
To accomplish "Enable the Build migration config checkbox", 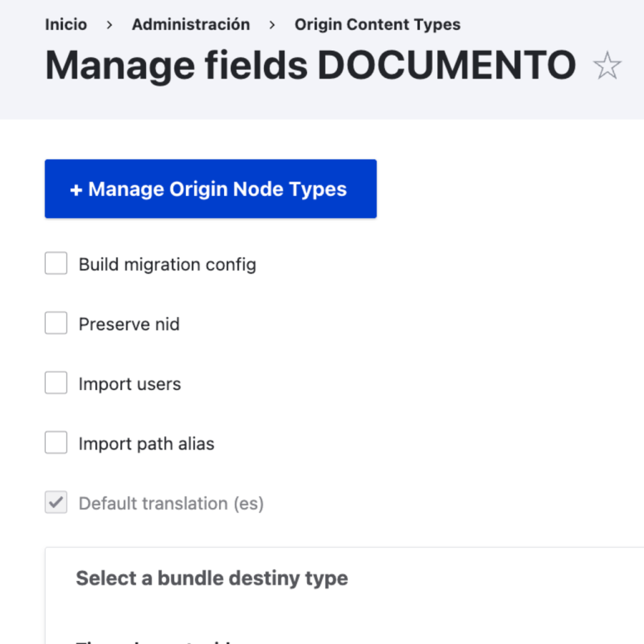I will [x=56, y=264].
